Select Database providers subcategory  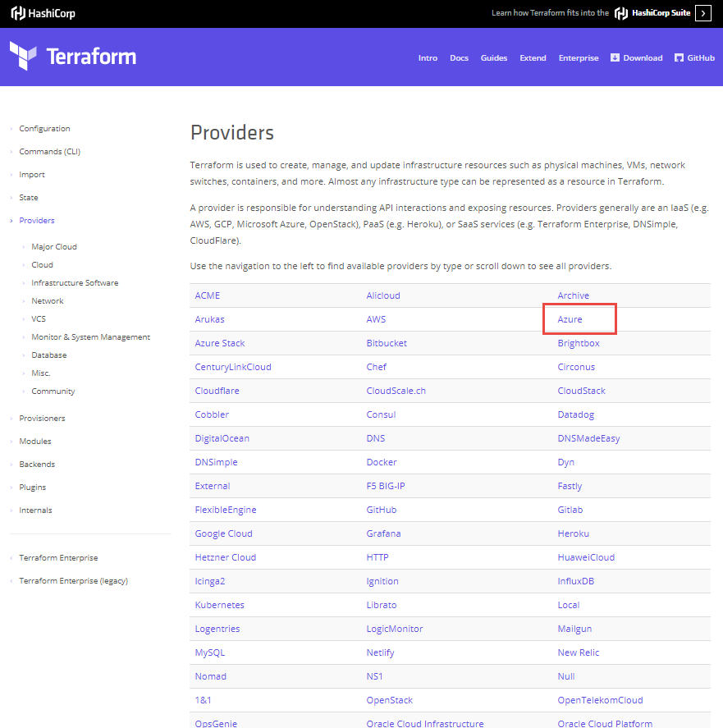click(x=49, y=355)
